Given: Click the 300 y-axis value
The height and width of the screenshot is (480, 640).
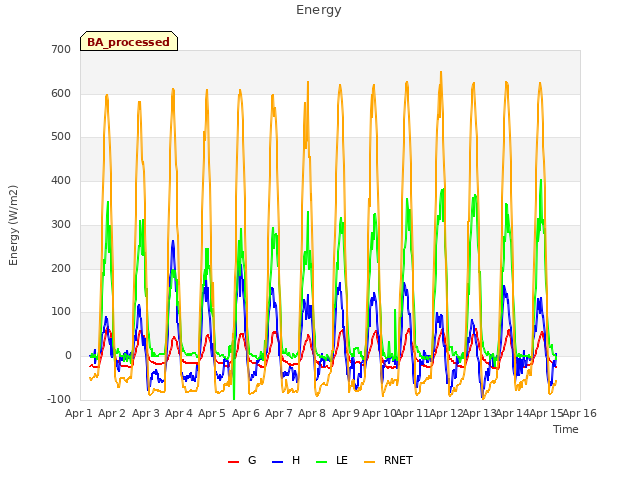Looking at the screenshot, I should pos(61,224).
